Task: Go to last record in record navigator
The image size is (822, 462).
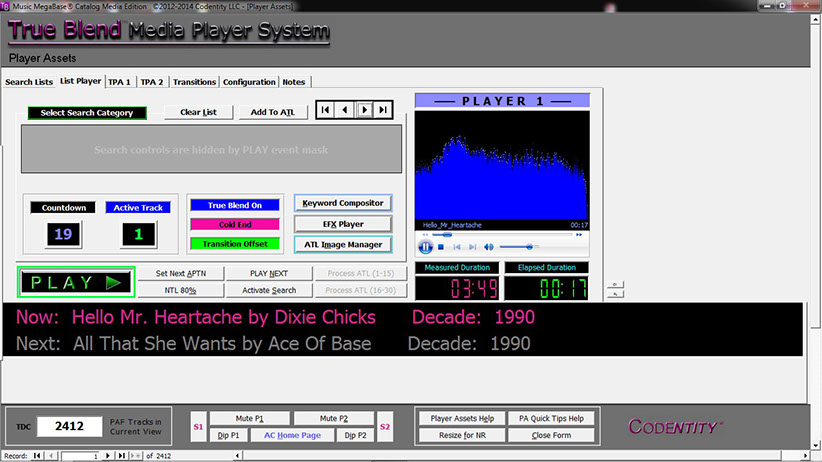Action: pyautogui.click(x=123, y=456)
